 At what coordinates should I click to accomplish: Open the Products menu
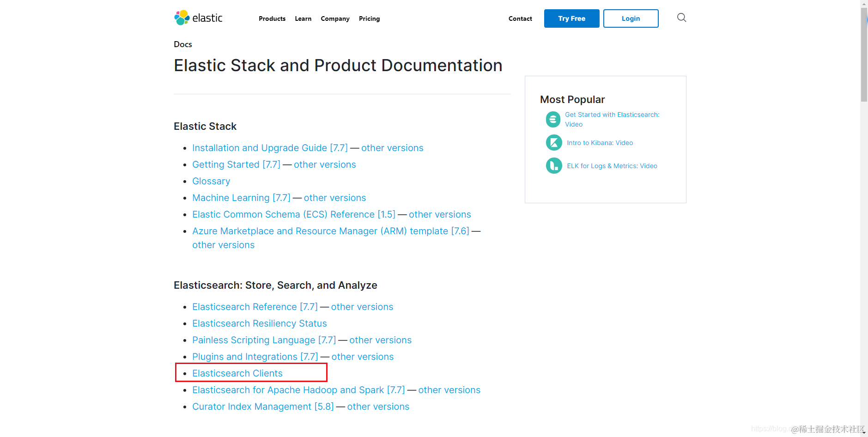coord(272,18)
